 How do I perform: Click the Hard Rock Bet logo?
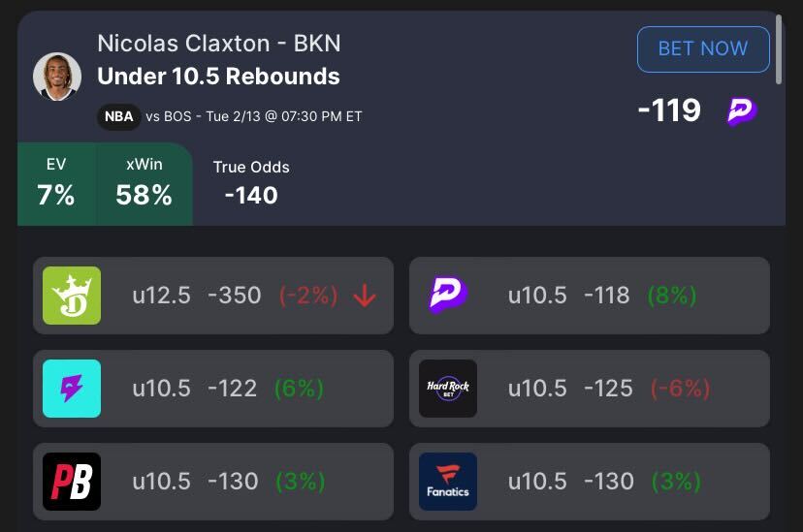coord(448,389)
